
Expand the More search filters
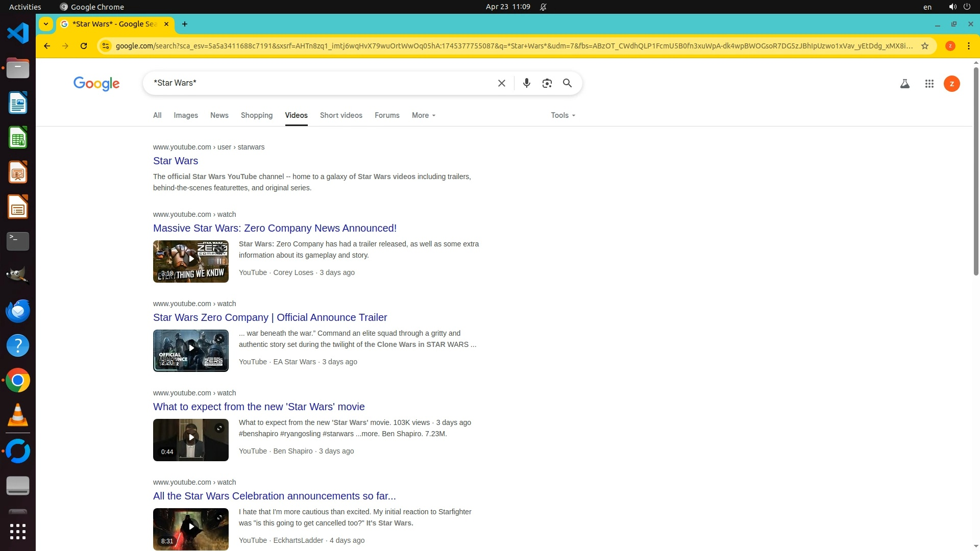coord(423,115)
